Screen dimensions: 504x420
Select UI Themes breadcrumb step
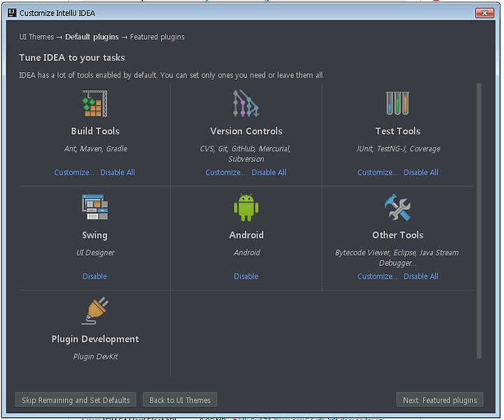[x=36, y=37]
